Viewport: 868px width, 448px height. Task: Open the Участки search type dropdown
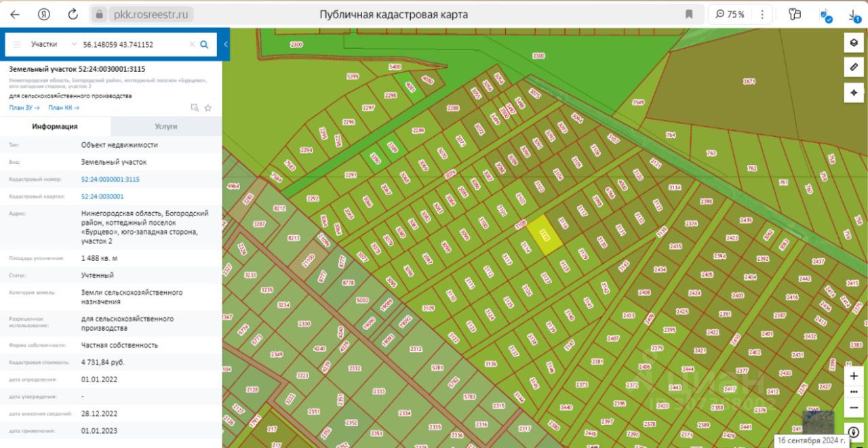pos(53,44)
